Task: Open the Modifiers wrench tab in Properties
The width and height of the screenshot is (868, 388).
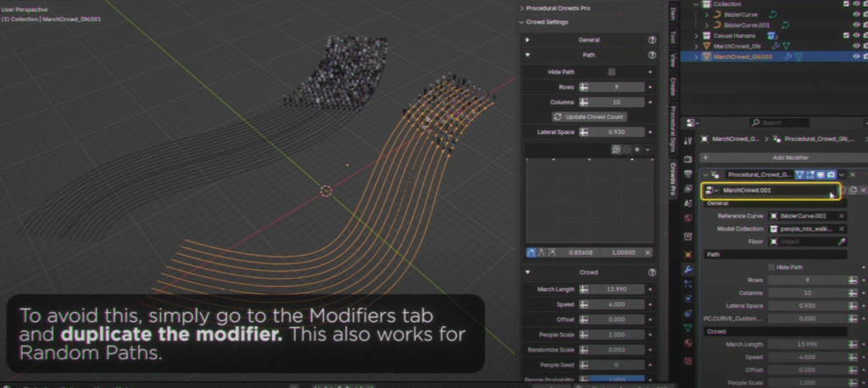Action: [687, 269]
